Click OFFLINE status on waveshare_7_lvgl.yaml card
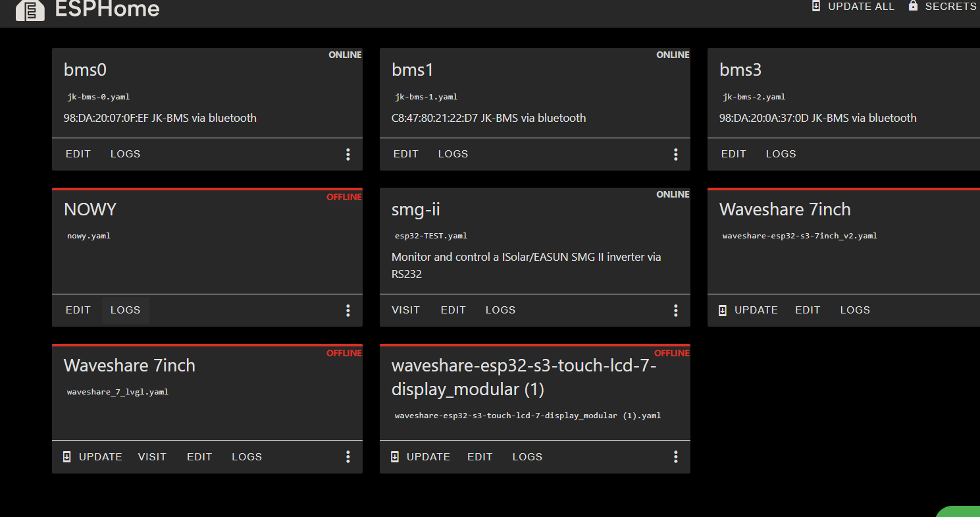The height and width of the screenshot is (517, 980). [344, 353]
